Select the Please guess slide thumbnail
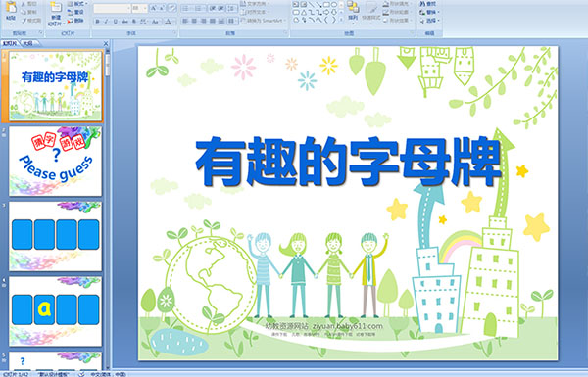The height and width of the screenshot is (377, 588). (x=55, y=162)
